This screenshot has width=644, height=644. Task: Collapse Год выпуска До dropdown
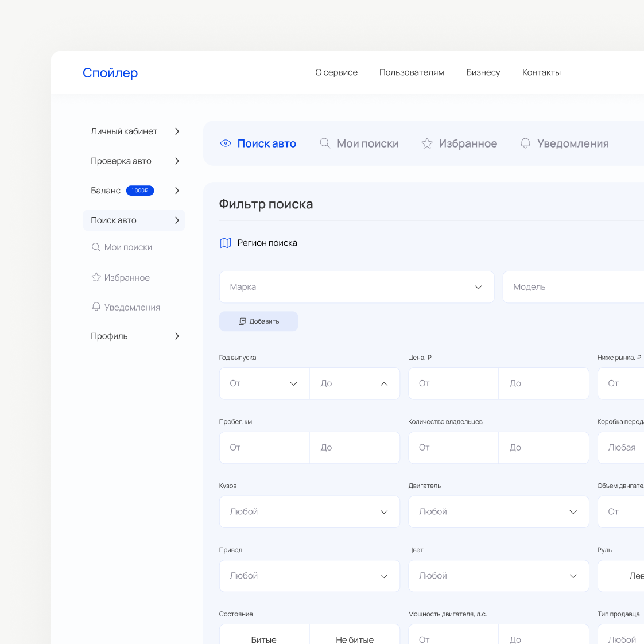pos(355,383)
